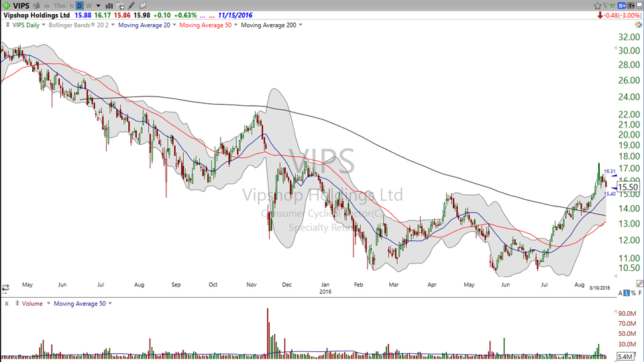Viewport: 644px width, 362px height.
Task: Click the save chart disk icon
Action: point(639,6)
